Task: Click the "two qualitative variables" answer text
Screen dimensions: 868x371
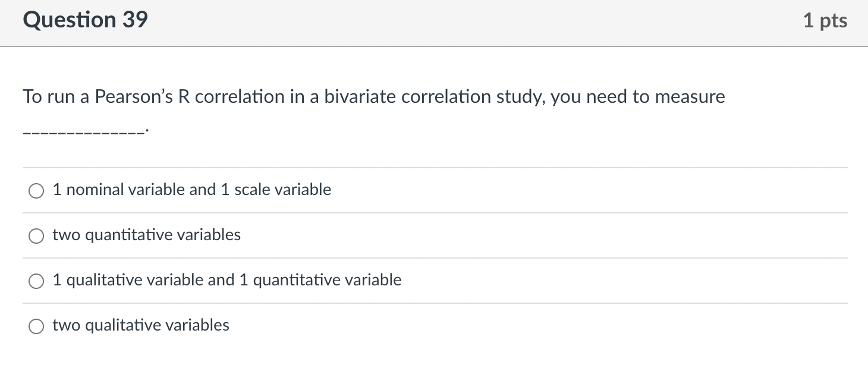Action: [x=140, y=325]
